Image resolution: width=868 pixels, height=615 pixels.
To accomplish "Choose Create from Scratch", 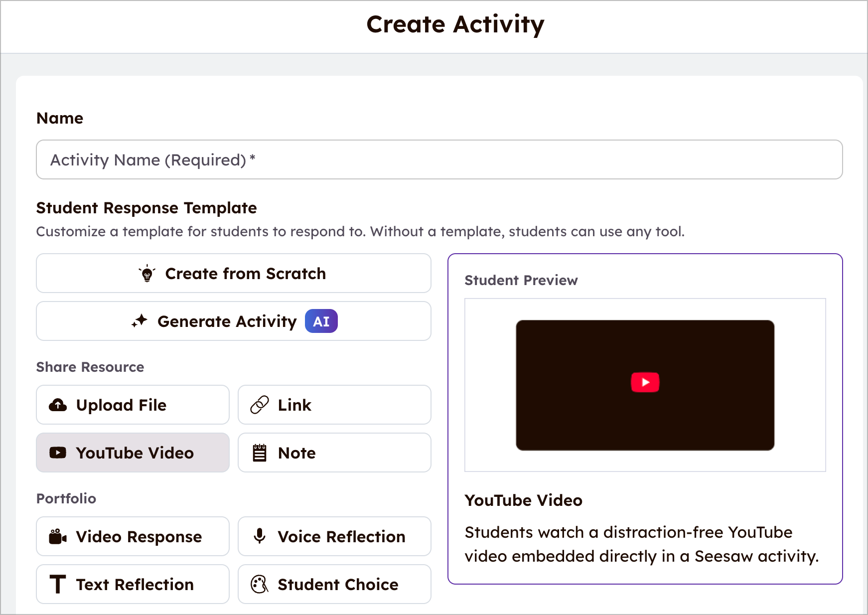I will pos(233,274).
